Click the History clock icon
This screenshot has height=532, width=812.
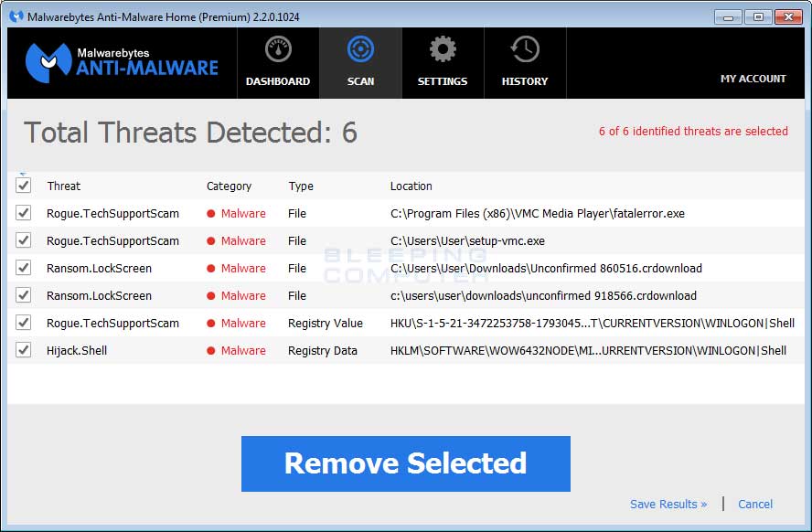coord(525,48)
